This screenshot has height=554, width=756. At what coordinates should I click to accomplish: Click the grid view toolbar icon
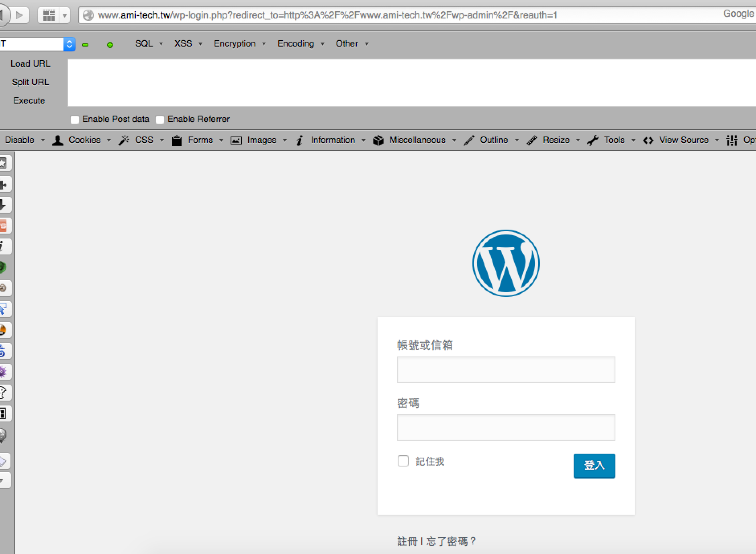tap(49, 16)
